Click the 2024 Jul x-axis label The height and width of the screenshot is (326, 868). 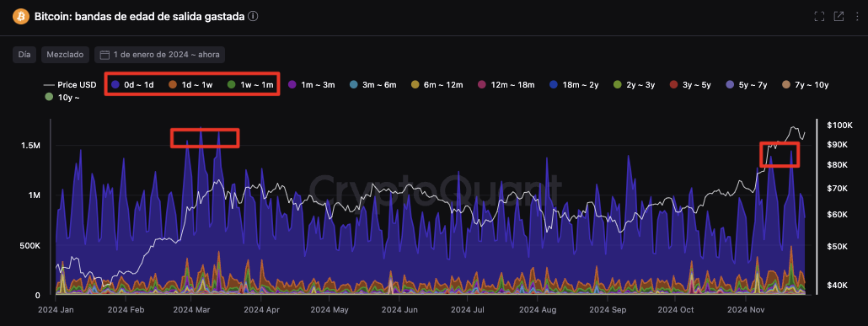[467, 310]
